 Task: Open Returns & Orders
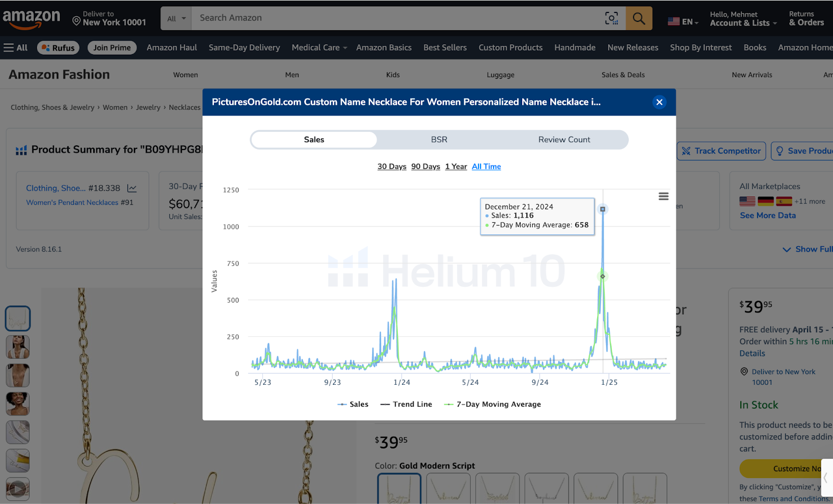click(x=806, y=19)
